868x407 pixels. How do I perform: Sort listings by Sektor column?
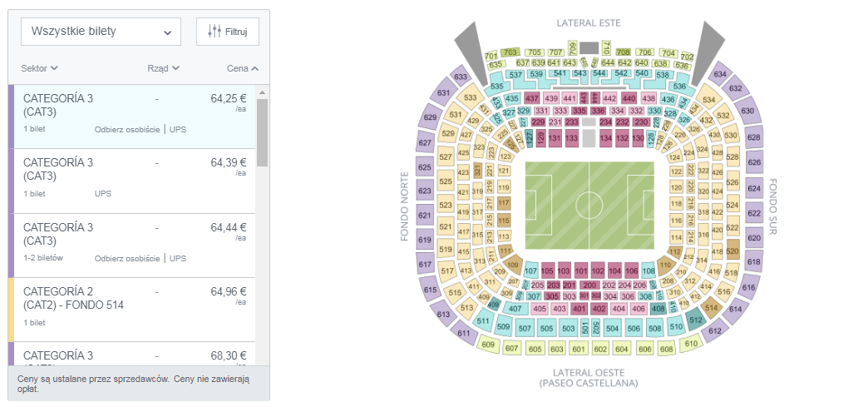39,68
